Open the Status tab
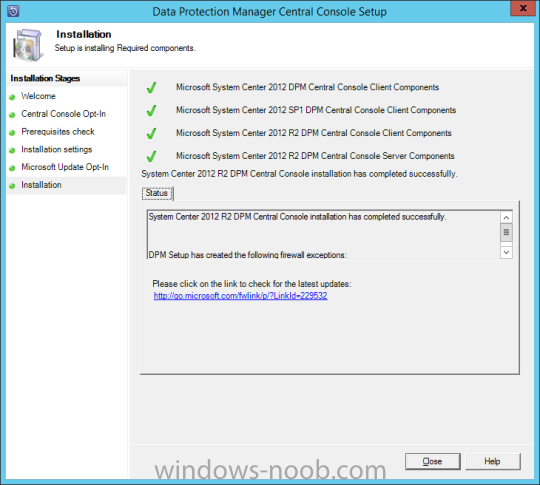 click(x=157, y=193)
